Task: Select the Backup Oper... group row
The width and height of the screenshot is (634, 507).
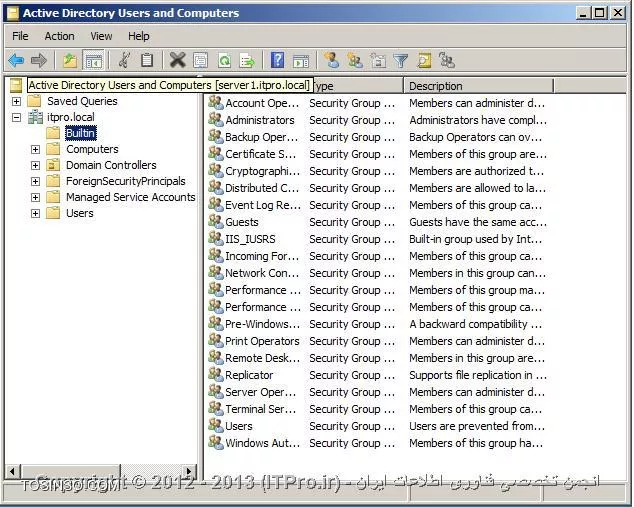Action: click(x=376, y=137)
